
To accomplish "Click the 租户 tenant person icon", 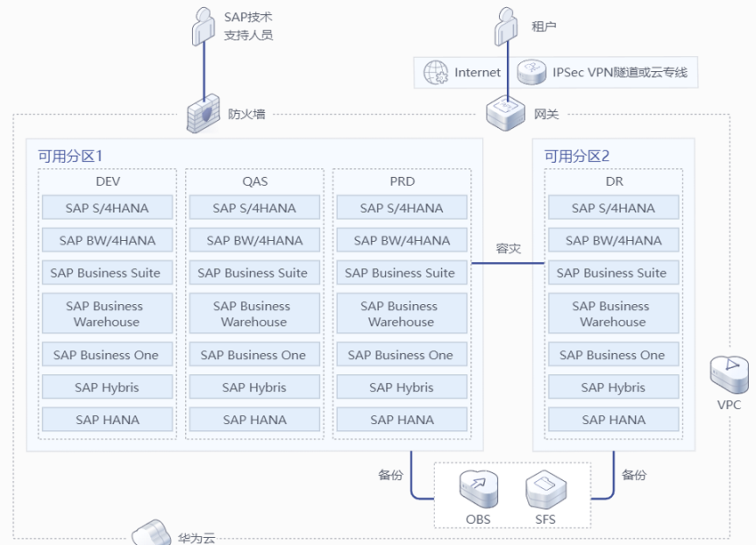I will 506,27.
